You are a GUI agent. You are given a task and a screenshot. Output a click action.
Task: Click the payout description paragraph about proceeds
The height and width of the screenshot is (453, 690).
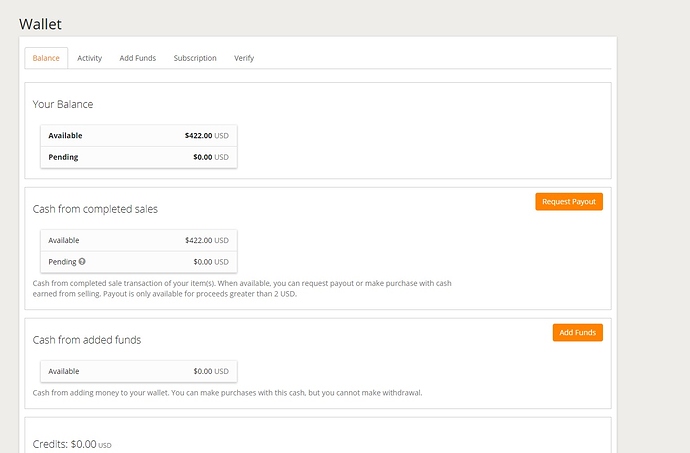coord(242,288)
